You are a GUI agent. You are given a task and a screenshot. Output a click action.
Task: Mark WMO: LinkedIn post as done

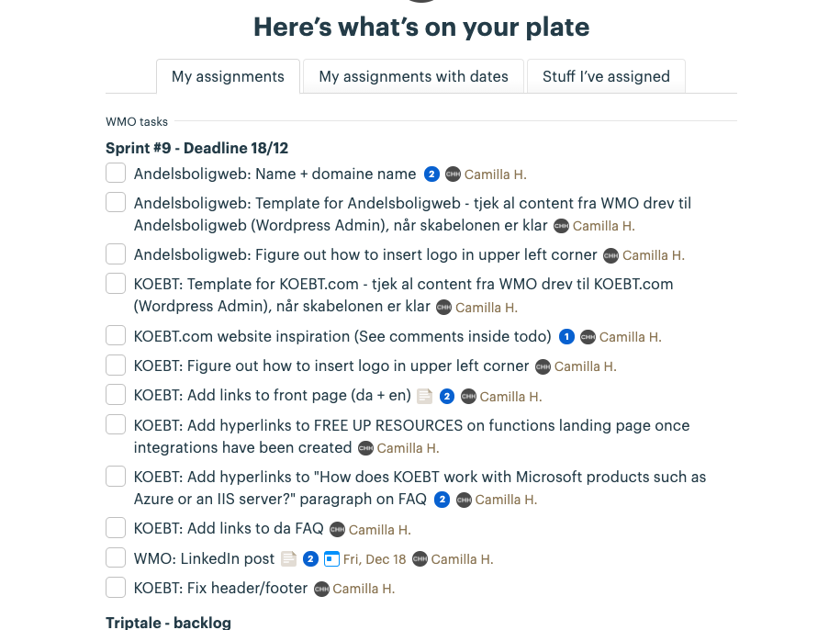(x=116, y=557)
